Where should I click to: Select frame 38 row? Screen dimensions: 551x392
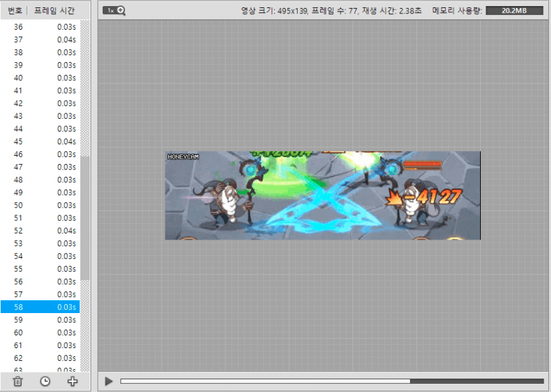tap(40, 53)
